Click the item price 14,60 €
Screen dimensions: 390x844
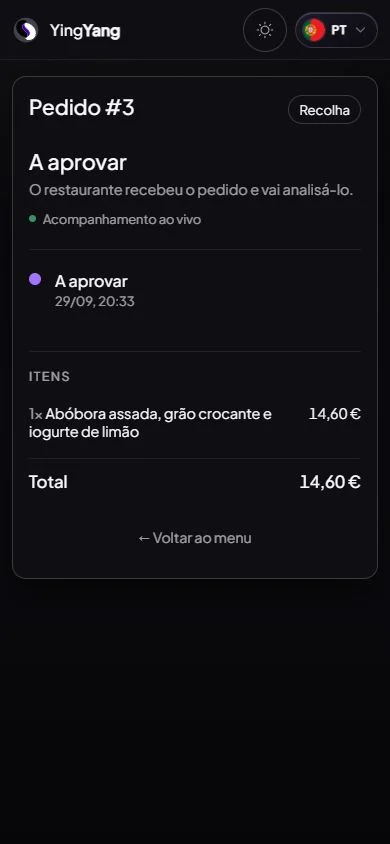335,414
